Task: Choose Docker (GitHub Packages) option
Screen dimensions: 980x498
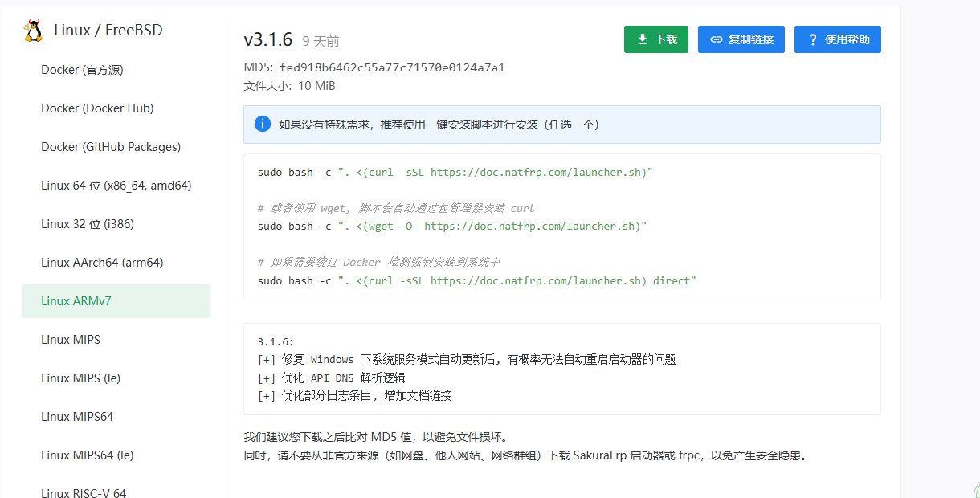Action: (x=111, y=147)
